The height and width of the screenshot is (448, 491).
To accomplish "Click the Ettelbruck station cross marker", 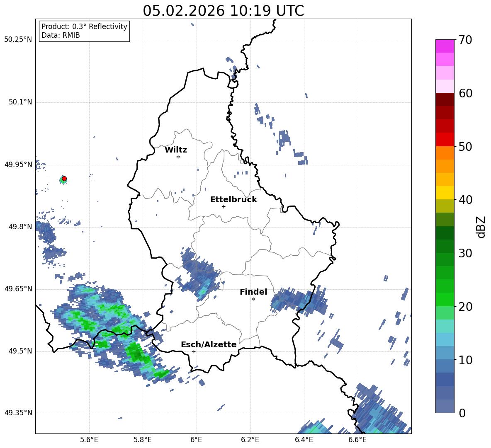I will (x=224, y=206).
